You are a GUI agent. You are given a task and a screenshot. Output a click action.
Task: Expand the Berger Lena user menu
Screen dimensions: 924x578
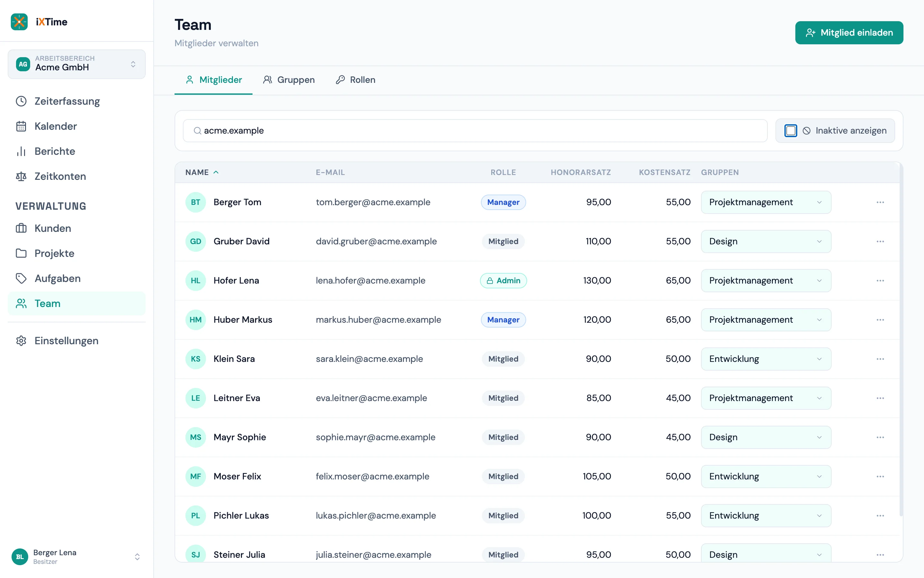[x=76, y=556]
